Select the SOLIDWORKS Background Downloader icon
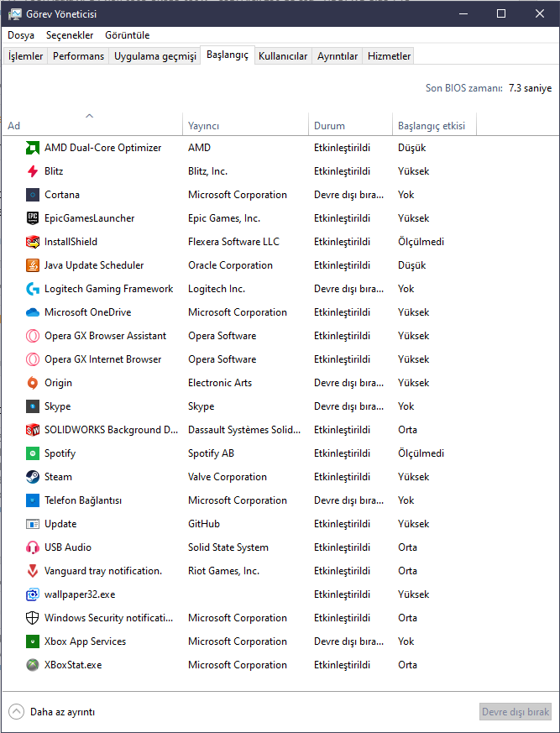560x733 pixels. click(x=32, y=430)
